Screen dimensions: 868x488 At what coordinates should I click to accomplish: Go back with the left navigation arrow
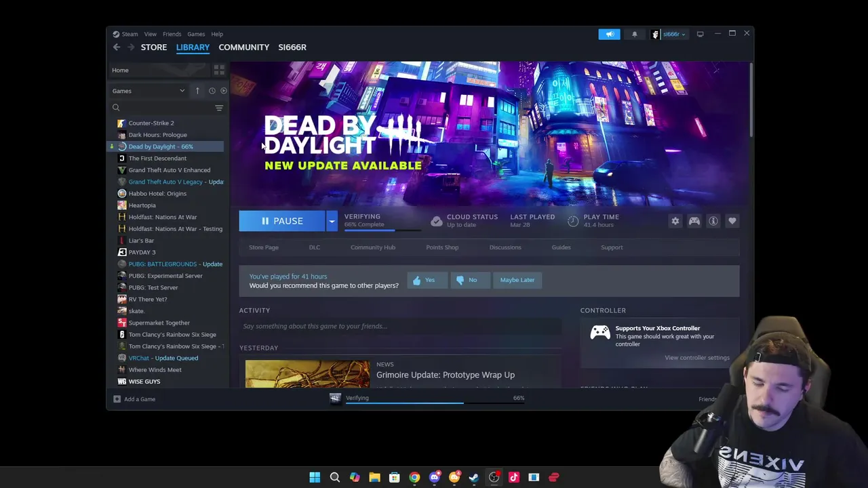click(117, 47)
